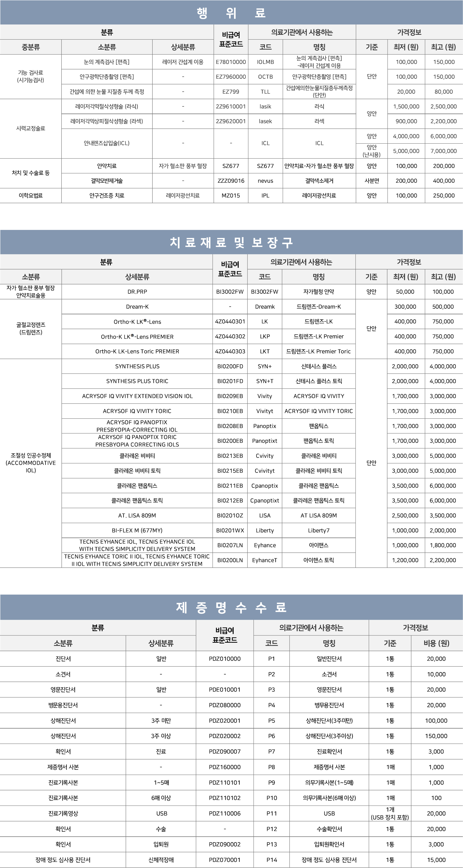Viewport: 463px width, 868px height.
Task: Click the Liberty7 name cell
Action: 319,530
